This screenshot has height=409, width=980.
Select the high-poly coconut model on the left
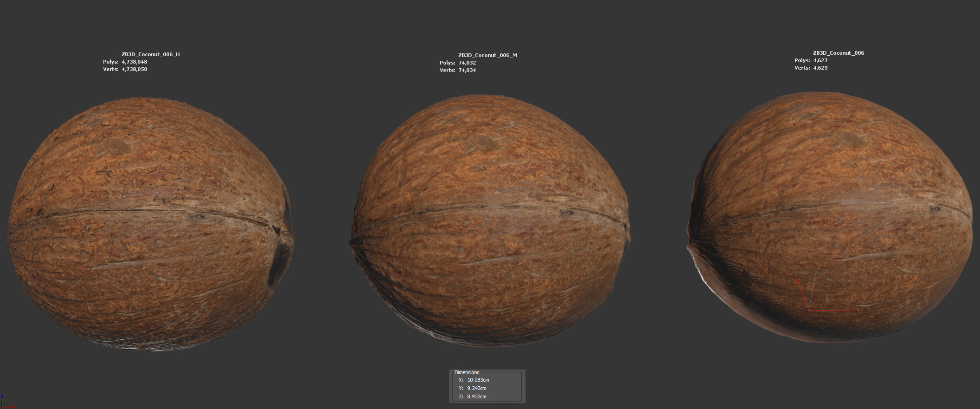148,223
